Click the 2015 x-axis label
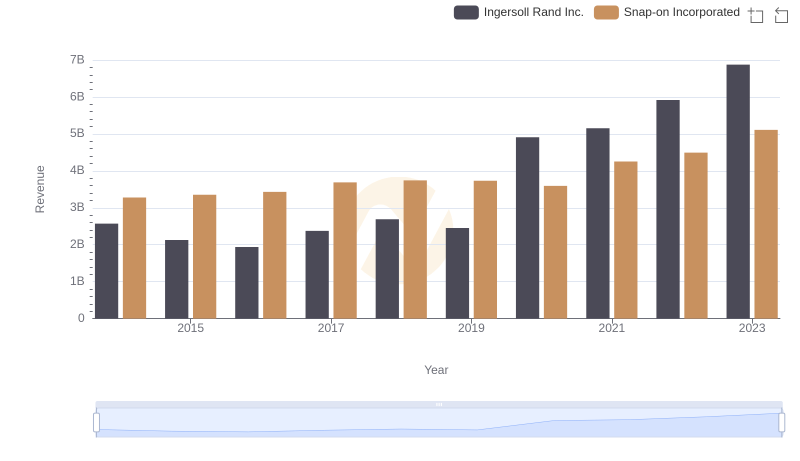The image size is (800, 461). tap(190, 328)
